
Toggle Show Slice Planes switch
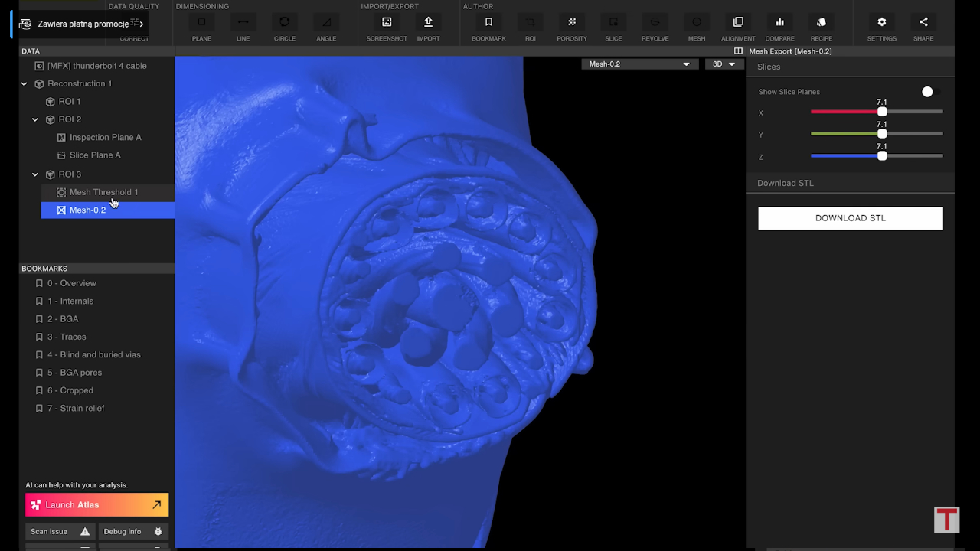pyautogui.click(x=929, y=92)
